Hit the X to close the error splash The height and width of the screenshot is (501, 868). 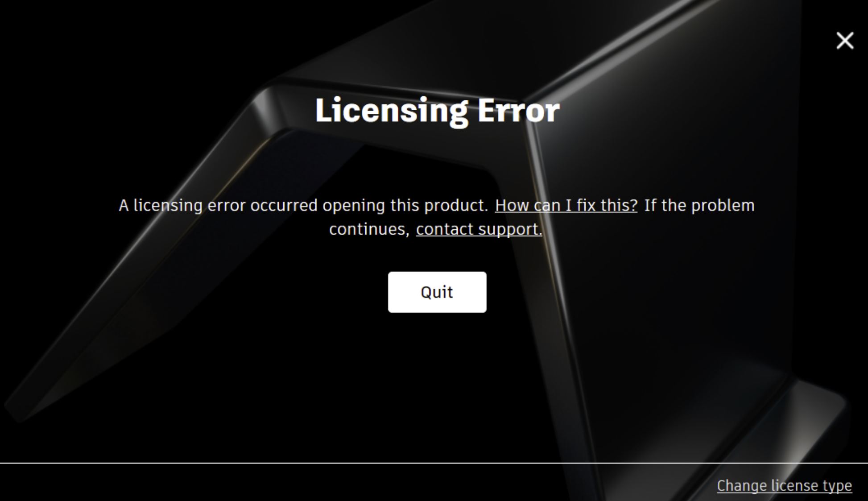[844, 41]
